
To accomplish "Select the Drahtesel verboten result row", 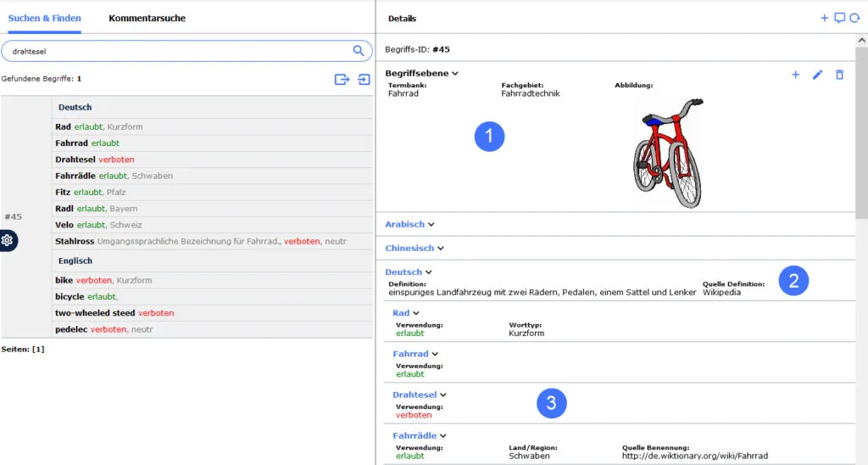I will [213, 160].
